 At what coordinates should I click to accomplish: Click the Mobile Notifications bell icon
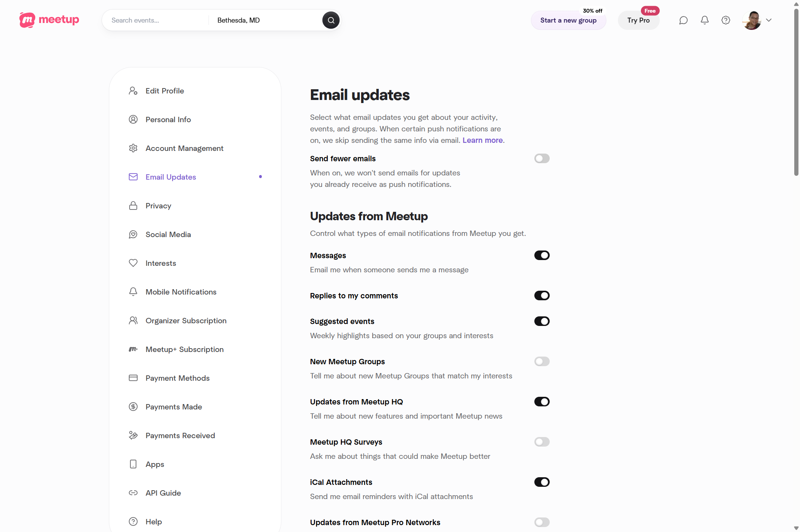[x=133, y=292]
